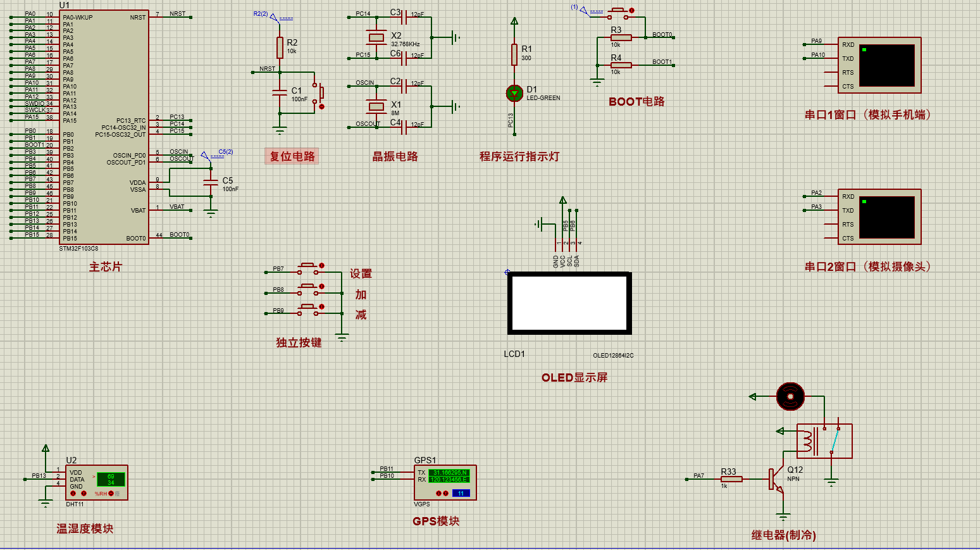Select capacitor C4 12pF

[404, 127]
